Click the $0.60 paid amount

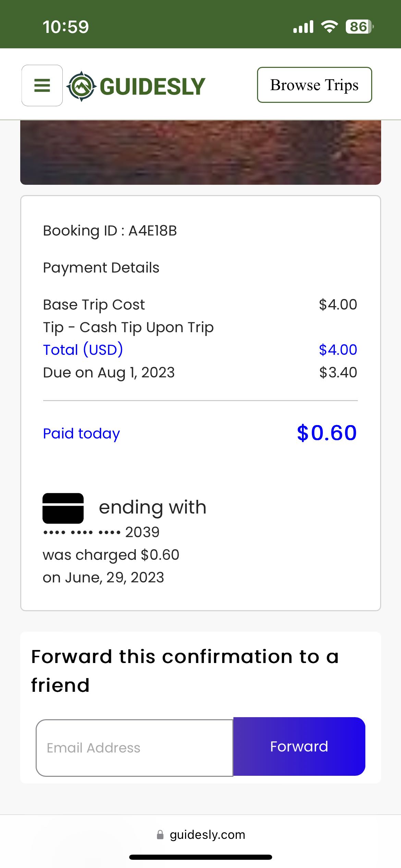point(327,433)
